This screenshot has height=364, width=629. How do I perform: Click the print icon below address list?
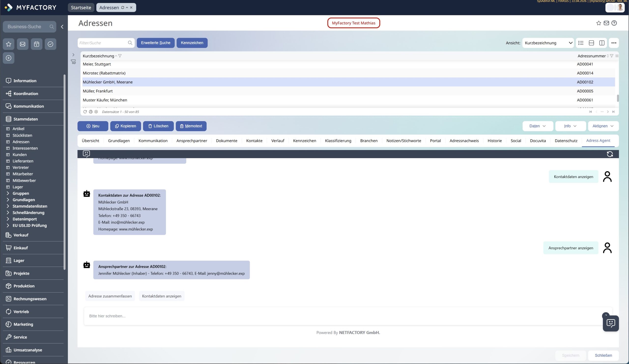click(x=91, y=112)
